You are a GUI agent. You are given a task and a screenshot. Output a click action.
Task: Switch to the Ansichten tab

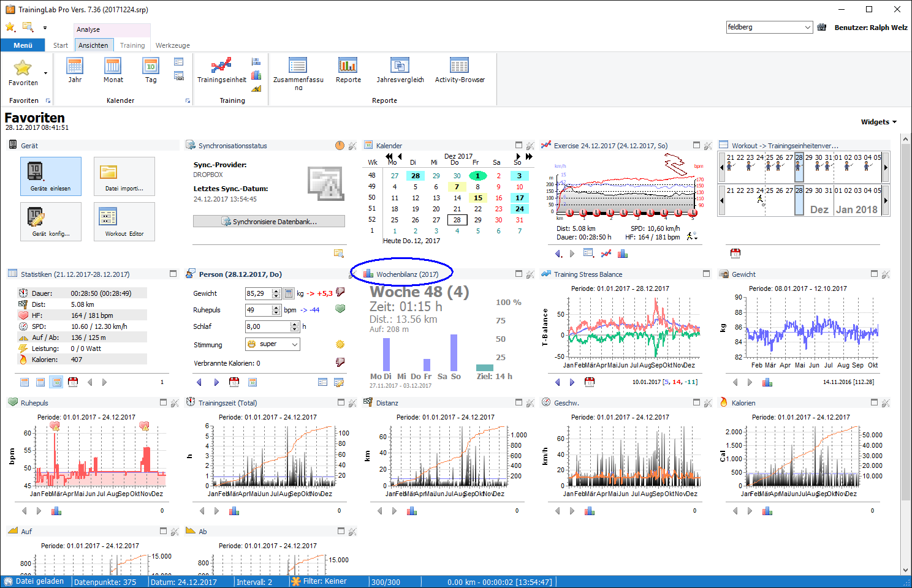[93, 45]
